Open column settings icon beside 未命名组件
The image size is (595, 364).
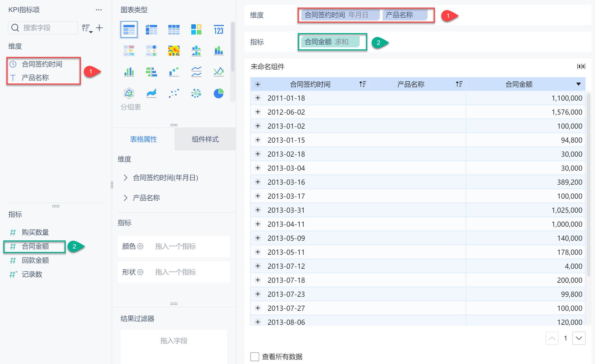[581, 66]
